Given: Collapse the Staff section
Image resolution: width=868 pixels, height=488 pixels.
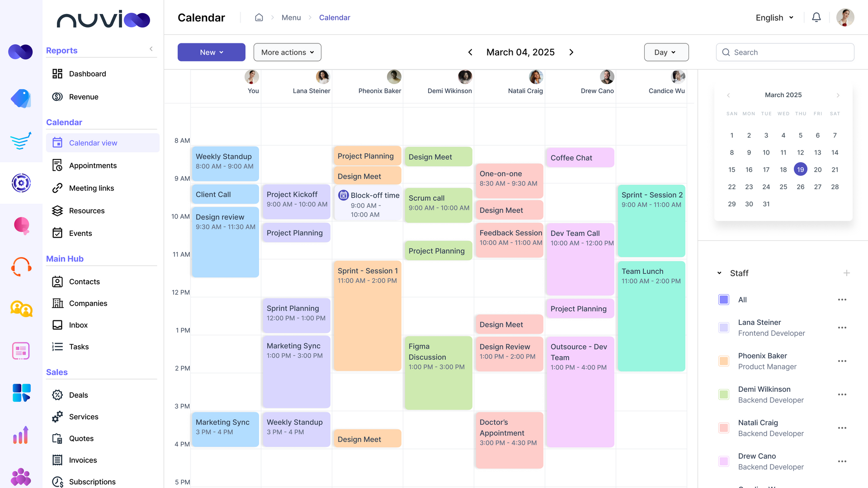Looking at the screenshot, I should click(719, 273).
